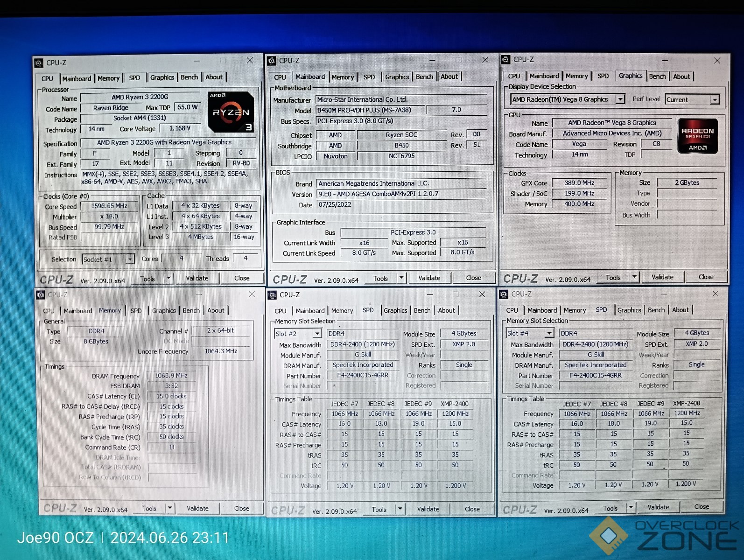Open About tab in the Graphics window
Screen dimensions: 744x560
click(681, 77)
